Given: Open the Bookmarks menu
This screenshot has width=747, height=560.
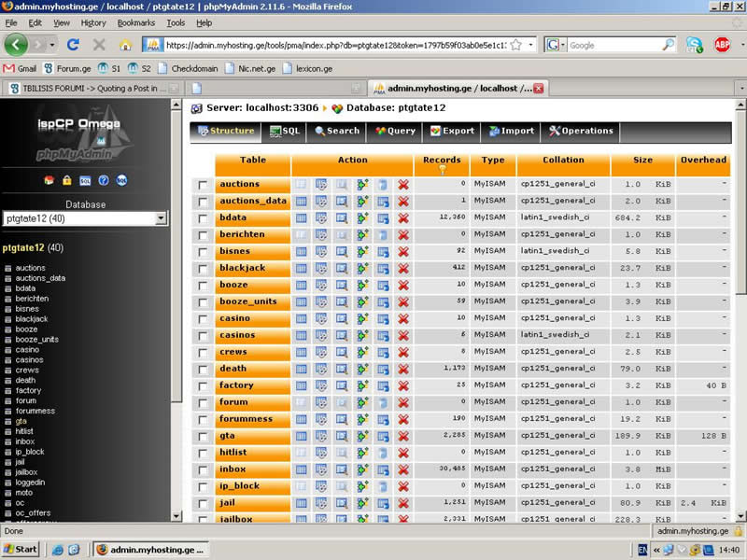Looking at the screenshot, I should 135,22.
